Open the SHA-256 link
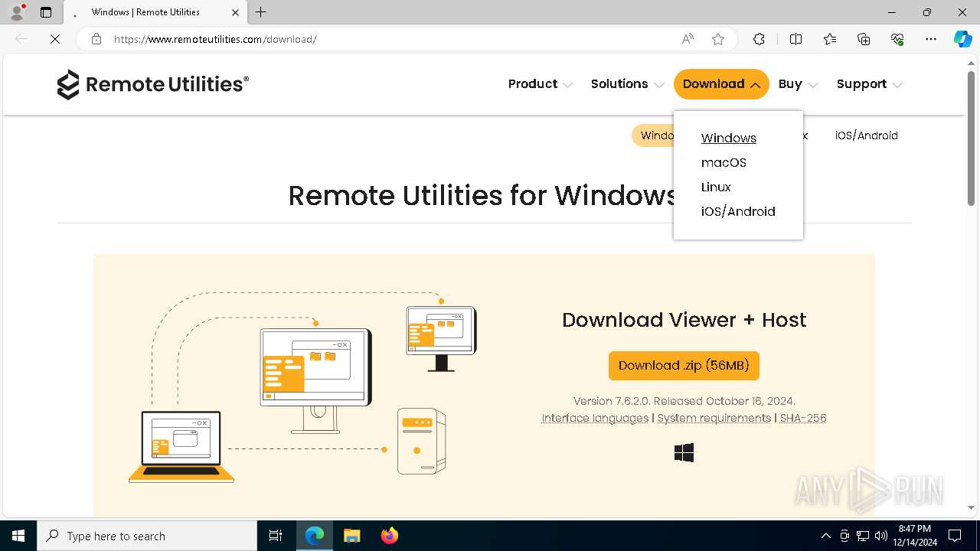Image resolution: width=980 pixels, height=551 pixels. coord(803,418)
